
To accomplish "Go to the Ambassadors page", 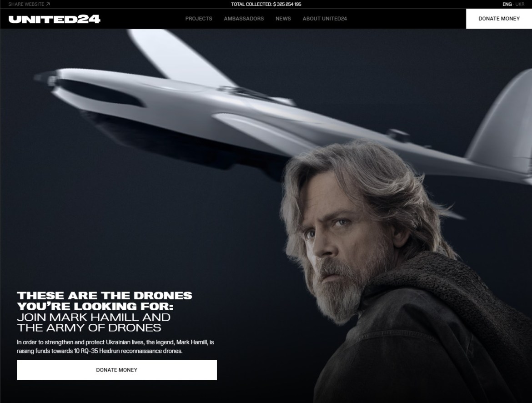I will (244, 19).
